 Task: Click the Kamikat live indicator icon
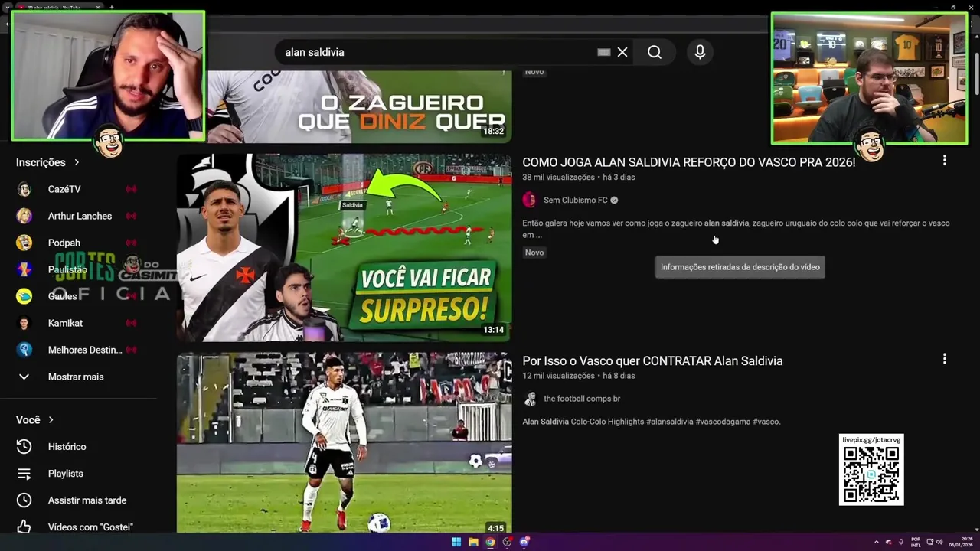pos(131,323)
